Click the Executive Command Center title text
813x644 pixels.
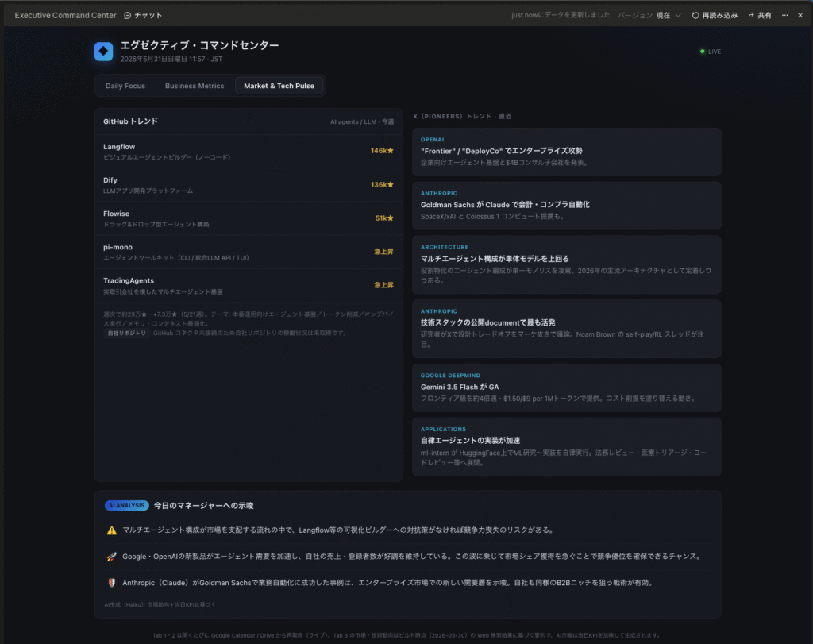(x=65, y=16)
